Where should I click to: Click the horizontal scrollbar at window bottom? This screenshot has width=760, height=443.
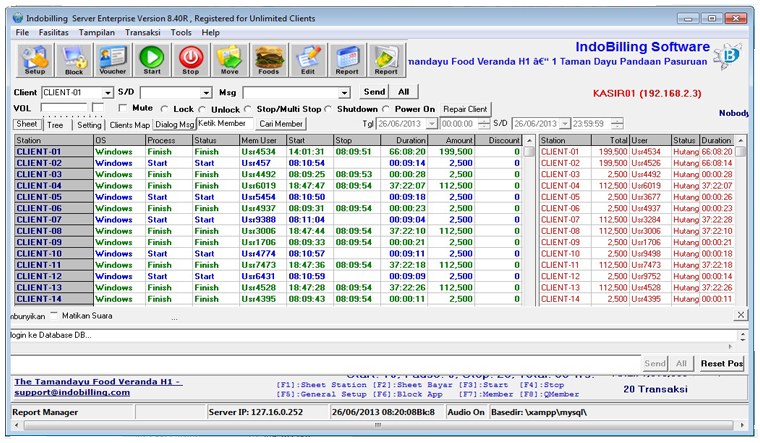[378, 425]
